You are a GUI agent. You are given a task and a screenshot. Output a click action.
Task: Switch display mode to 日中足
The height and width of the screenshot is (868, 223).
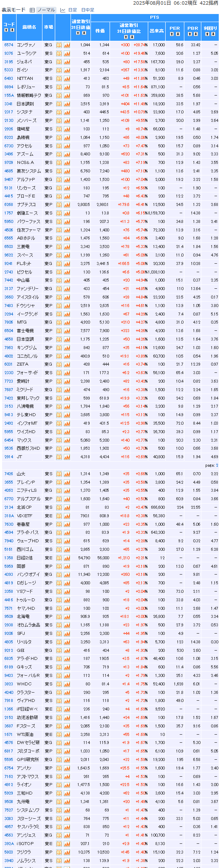[x=88, y=10]
